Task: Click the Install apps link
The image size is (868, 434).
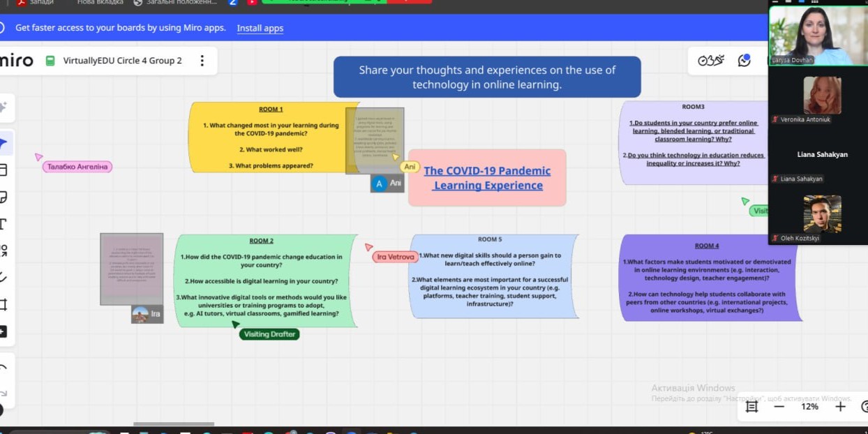Action: [260, 28]
